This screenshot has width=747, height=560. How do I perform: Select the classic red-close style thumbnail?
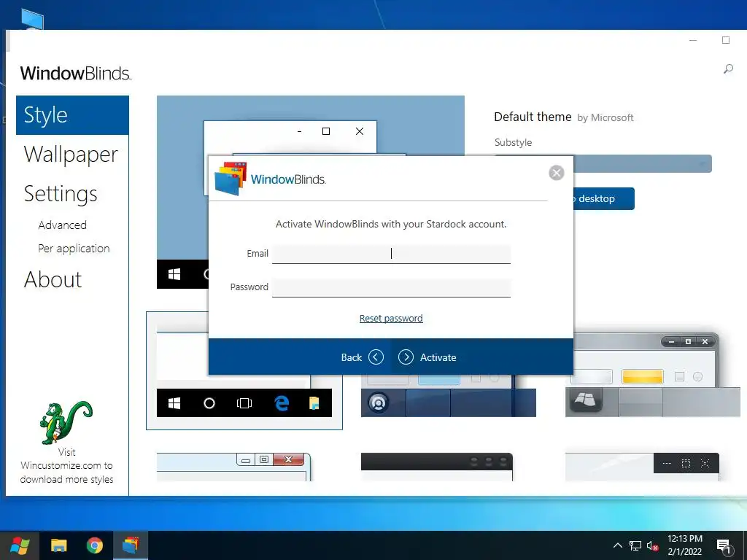[x=233, y=467]
